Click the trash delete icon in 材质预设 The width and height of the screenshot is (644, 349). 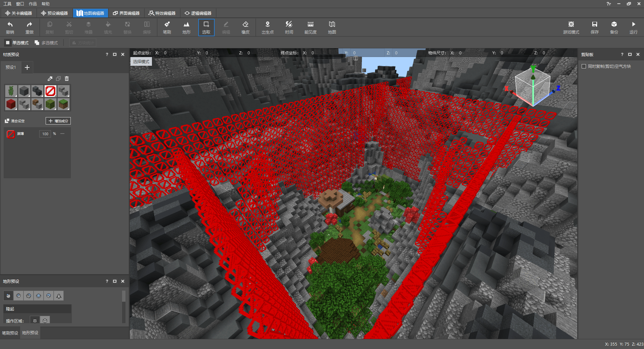(67, 79)
